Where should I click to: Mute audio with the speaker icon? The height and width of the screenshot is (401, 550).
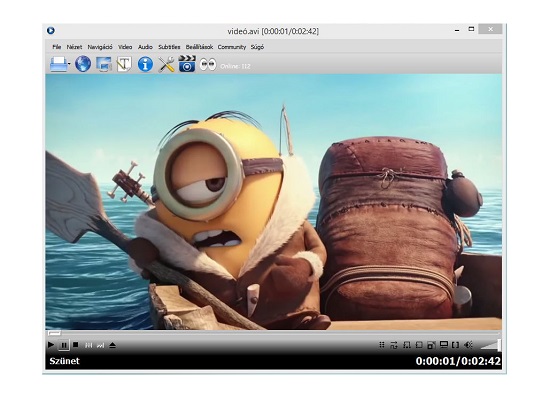468,345
